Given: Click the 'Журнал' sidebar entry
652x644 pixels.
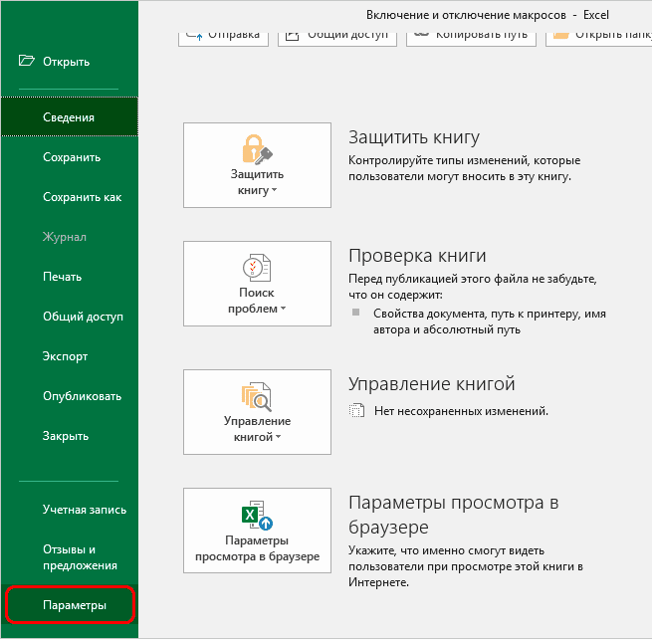Looking at the screenshot, I should (69, 237).
